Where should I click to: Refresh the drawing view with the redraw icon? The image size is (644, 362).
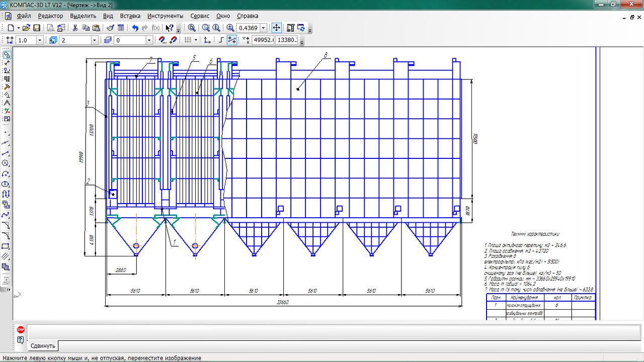point(301,28)
